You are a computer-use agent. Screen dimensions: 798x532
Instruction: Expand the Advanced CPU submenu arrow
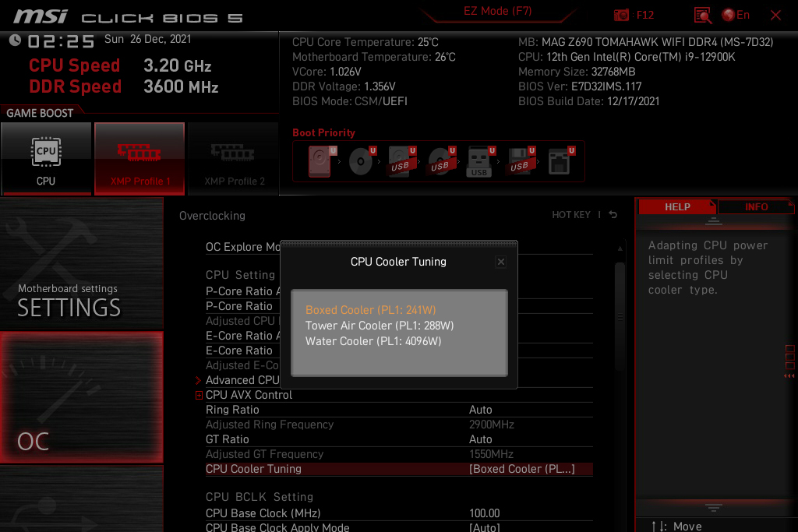[x=199, y=380]
